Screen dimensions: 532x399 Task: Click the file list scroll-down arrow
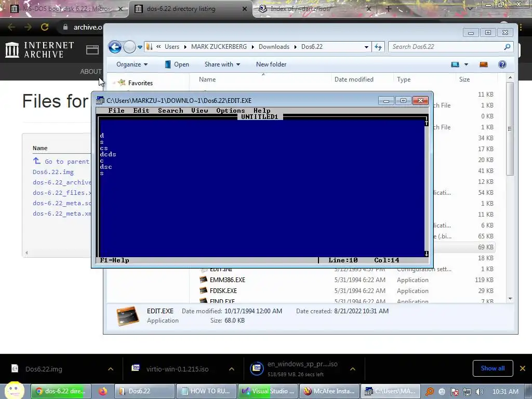(x=510, y=299)
